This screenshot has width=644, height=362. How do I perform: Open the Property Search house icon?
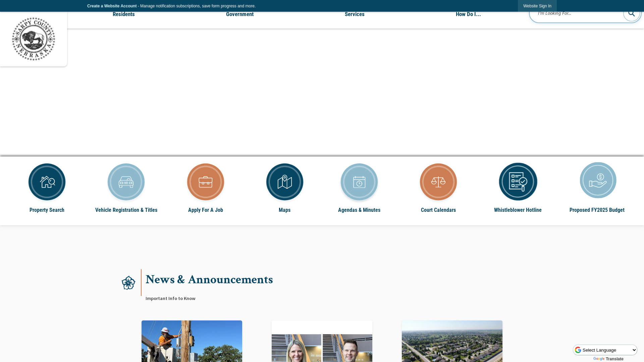pyautogui.click(x=47, y=182)
